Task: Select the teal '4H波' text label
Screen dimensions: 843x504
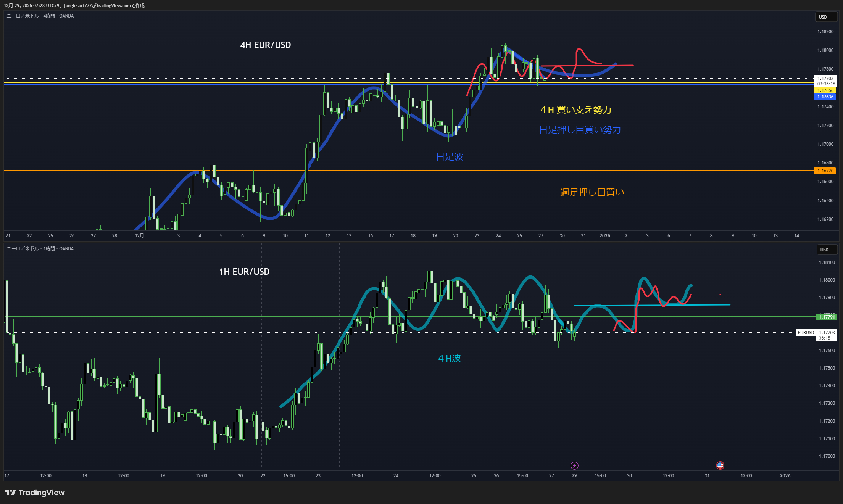Action: pos(449,358)
